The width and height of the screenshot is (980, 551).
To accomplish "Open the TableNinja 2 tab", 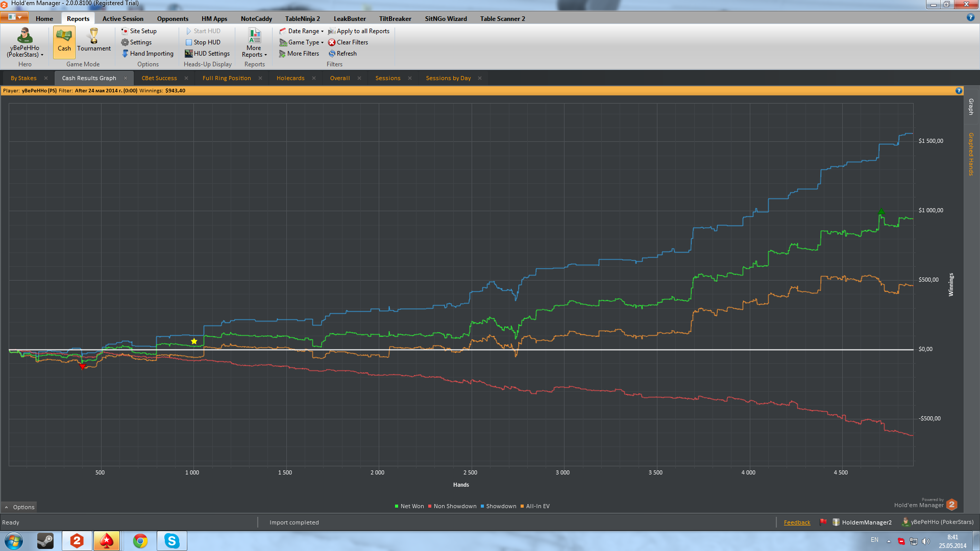I will click(x=303, y=19).
